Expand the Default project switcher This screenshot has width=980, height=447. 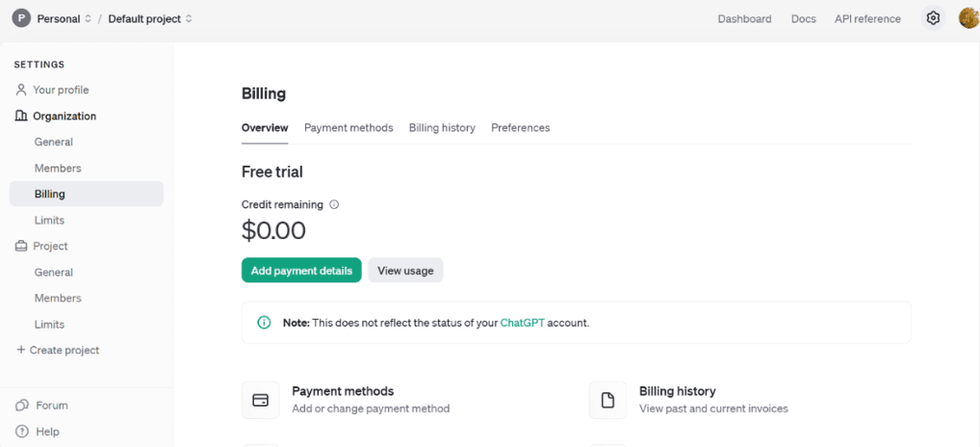189,18
